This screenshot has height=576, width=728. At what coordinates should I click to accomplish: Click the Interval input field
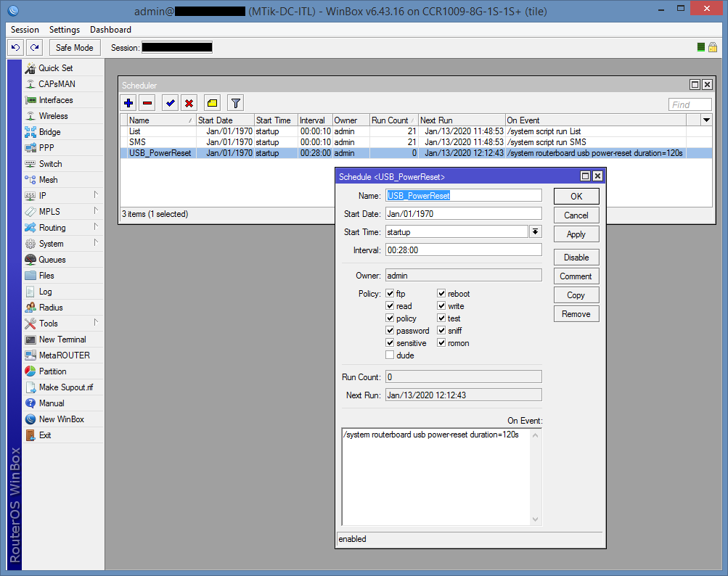[463, 250]
